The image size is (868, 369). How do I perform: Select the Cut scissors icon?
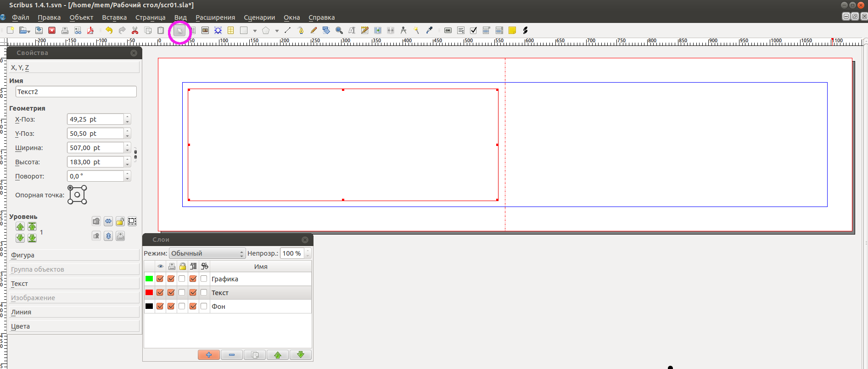pos(135,30)
